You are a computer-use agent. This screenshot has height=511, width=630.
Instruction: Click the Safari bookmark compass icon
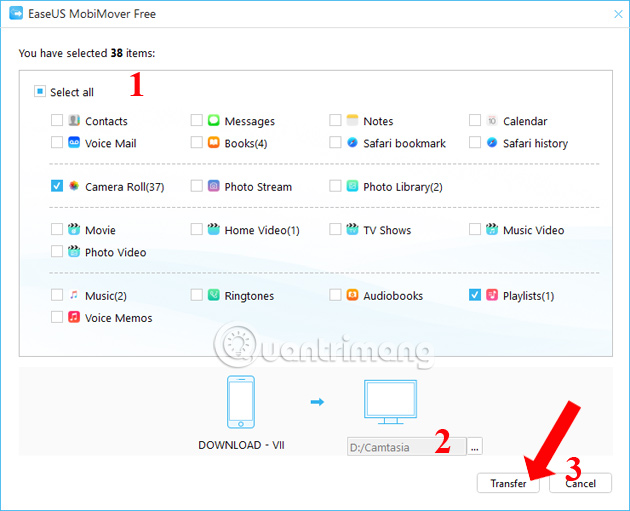pyautogui.click(x=352, y=142)
